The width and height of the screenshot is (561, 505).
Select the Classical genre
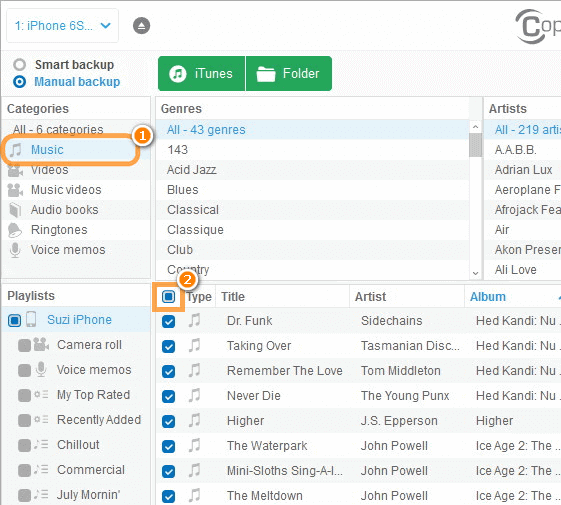(x=312, y=210)
